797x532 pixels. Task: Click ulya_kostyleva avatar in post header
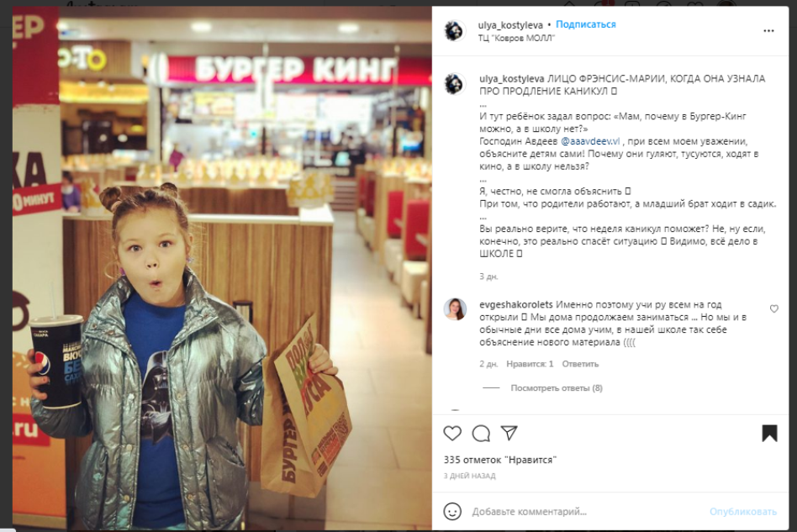(455, 31)
